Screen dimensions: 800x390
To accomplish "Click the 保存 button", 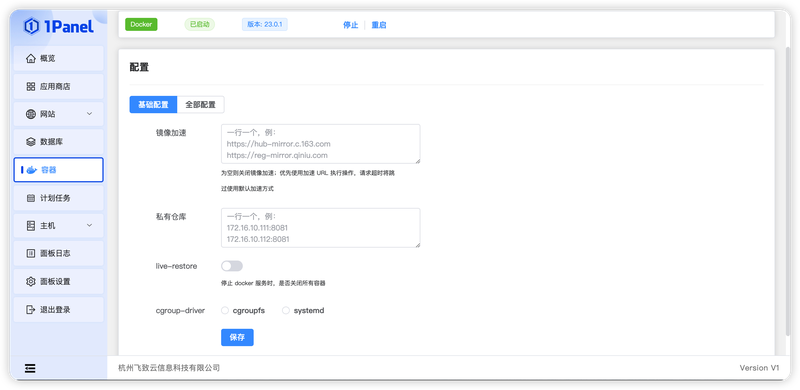I will click(x=237, y=337).
